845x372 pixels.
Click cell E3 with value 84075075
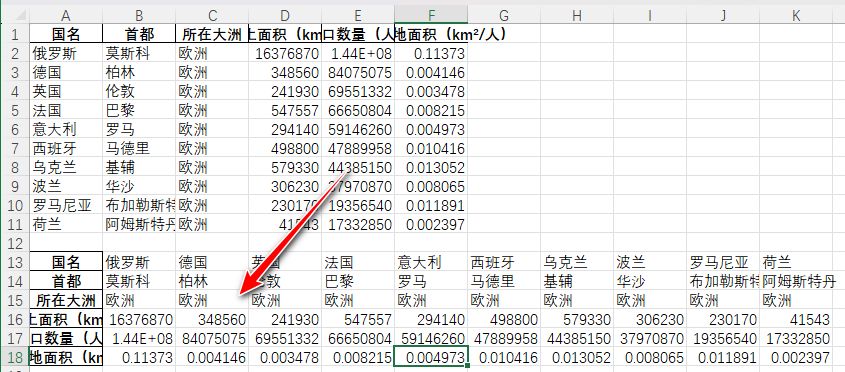[358, 72]
